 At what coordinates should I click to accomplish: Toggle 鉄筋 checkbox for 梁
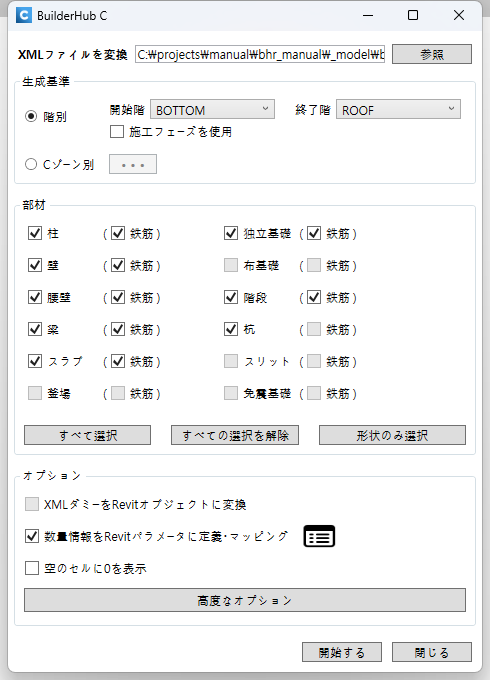point(118,330)
